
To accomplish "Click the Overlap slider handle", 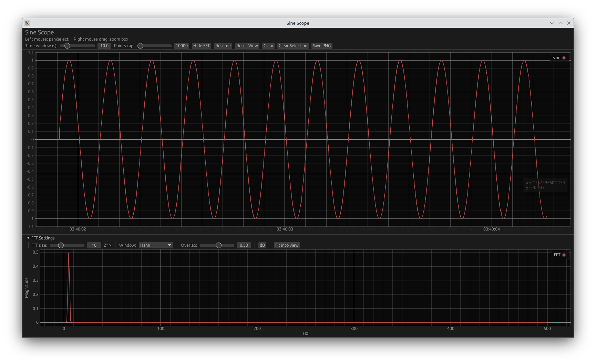I will [x=218, y=245].
